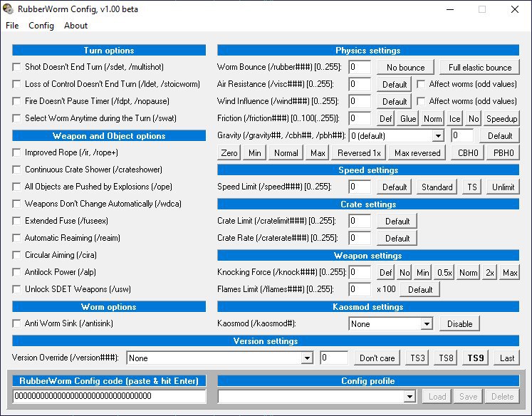Set knocking force to 0.5x

[444, 273]
